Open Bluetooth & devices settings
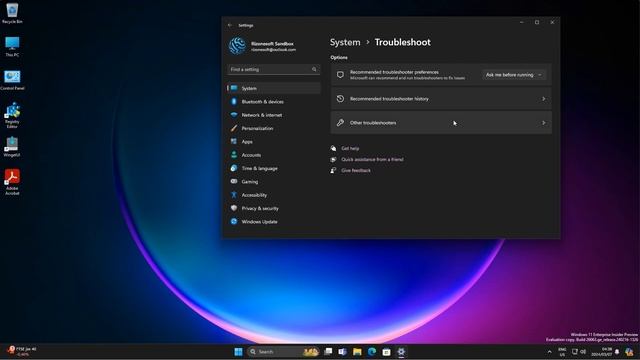This screenshot has height=360, width=640. [x=262, y=102]
